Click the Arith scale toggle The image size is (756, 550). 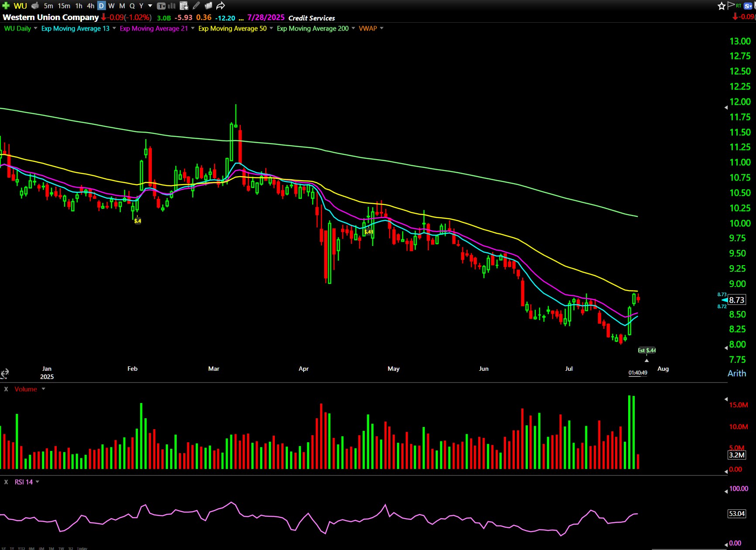coord(736,373)
